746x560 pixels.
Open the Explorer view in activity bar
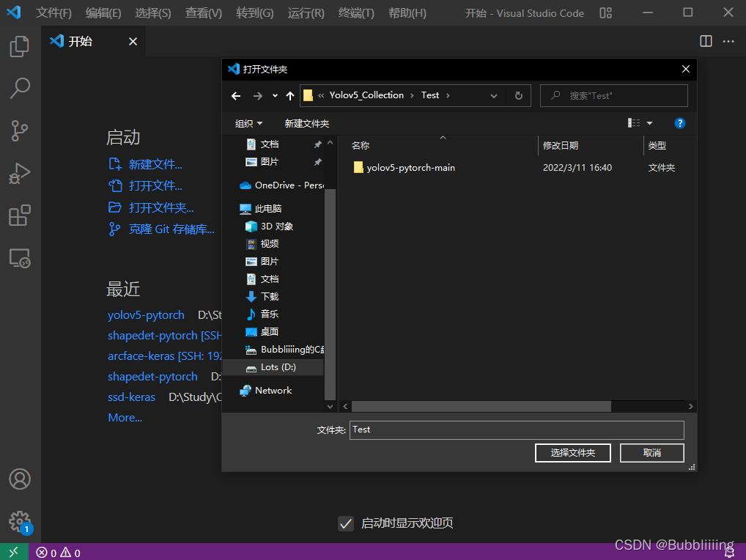coord(20,47)
